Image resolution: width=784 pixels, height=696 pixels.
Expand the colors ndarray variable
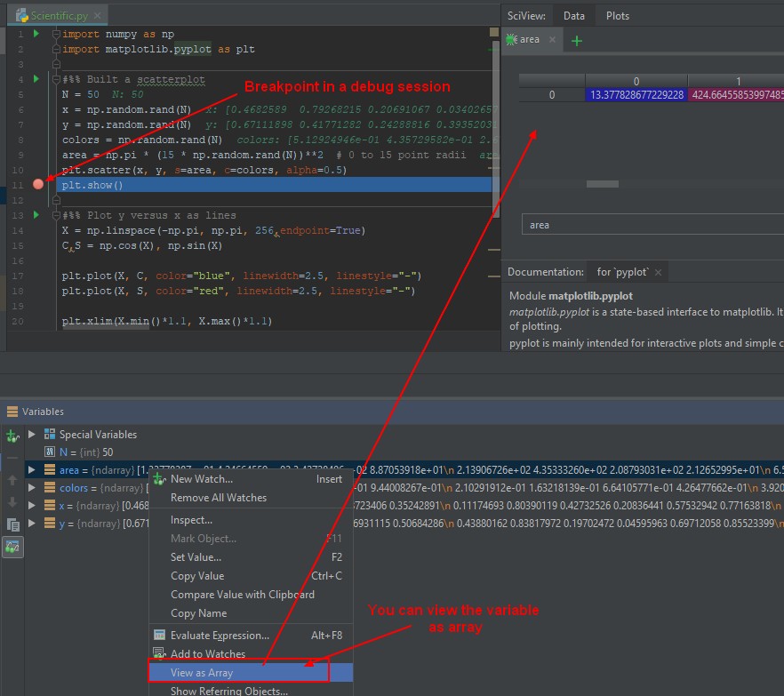31,487
